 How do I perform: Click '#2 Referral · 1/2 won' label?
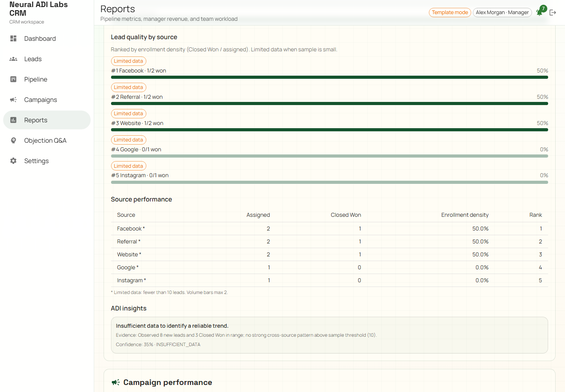tap(137, 97)
